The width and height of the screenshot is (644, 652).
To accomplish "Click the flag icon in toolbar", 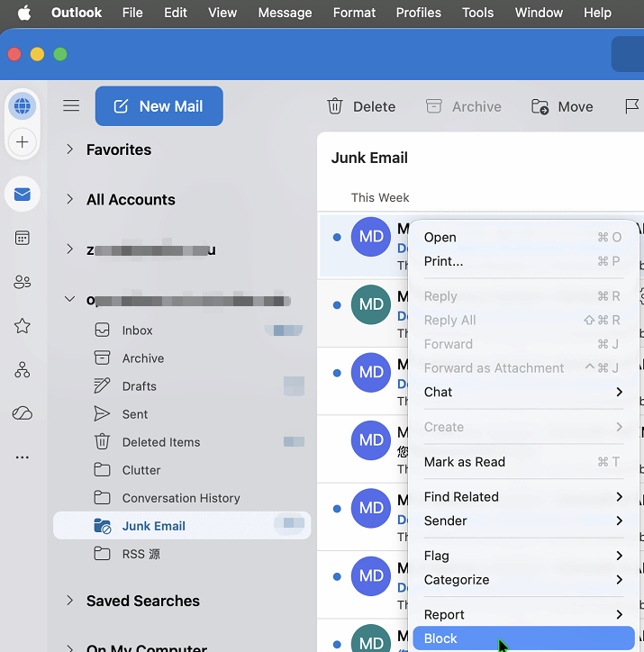I will (631, 106).
